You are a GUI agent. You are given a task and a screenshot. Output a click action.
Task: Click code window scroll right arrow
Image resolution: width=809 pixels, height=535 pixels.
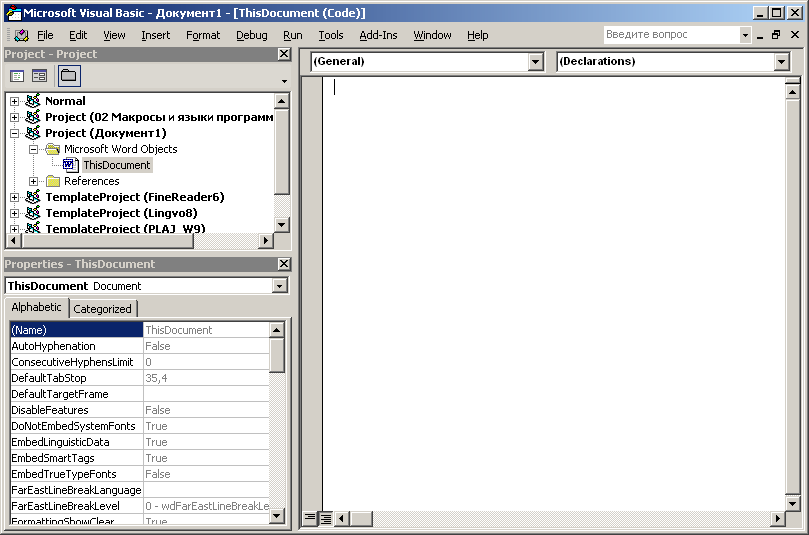[x=778, y=518]
